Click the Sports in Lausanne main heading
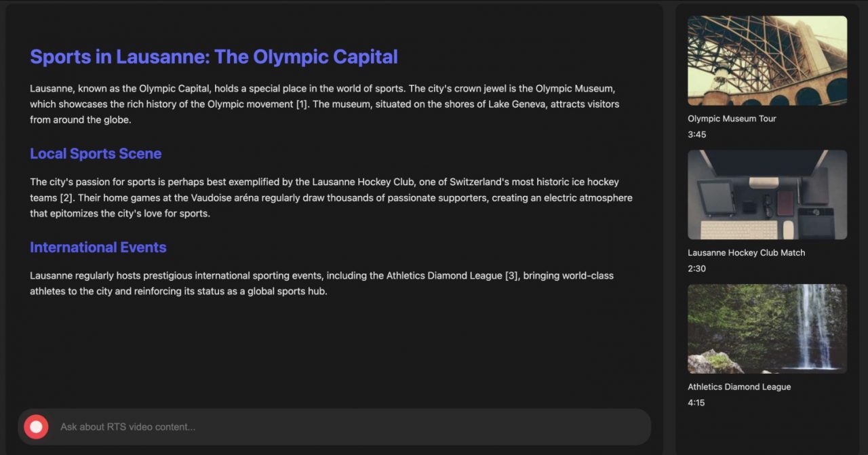Image resolution: width=868 pixels, height=455 pixels. [x=214, y=57]
